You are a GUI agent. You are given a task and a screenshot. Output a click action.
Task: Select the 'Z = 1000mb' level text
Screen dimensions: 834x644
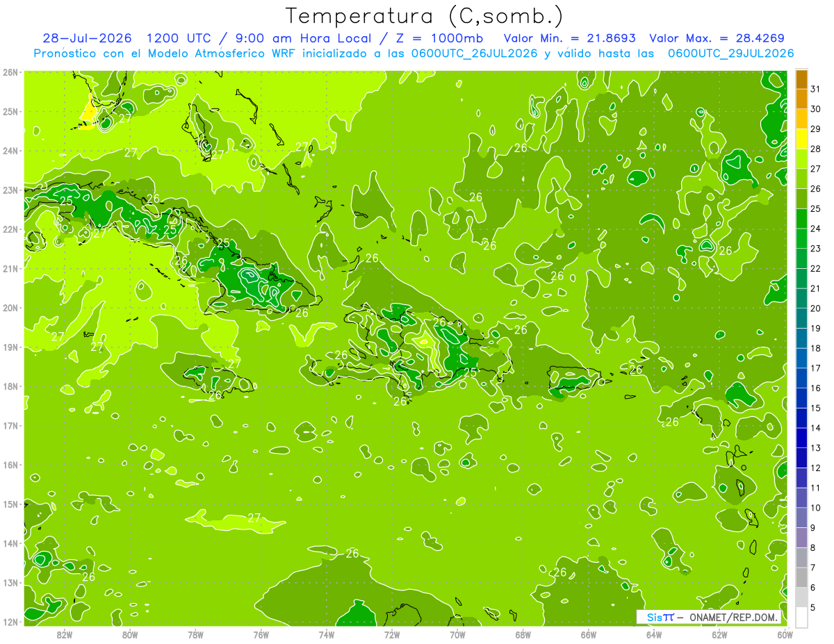click(x=441, y=38)
